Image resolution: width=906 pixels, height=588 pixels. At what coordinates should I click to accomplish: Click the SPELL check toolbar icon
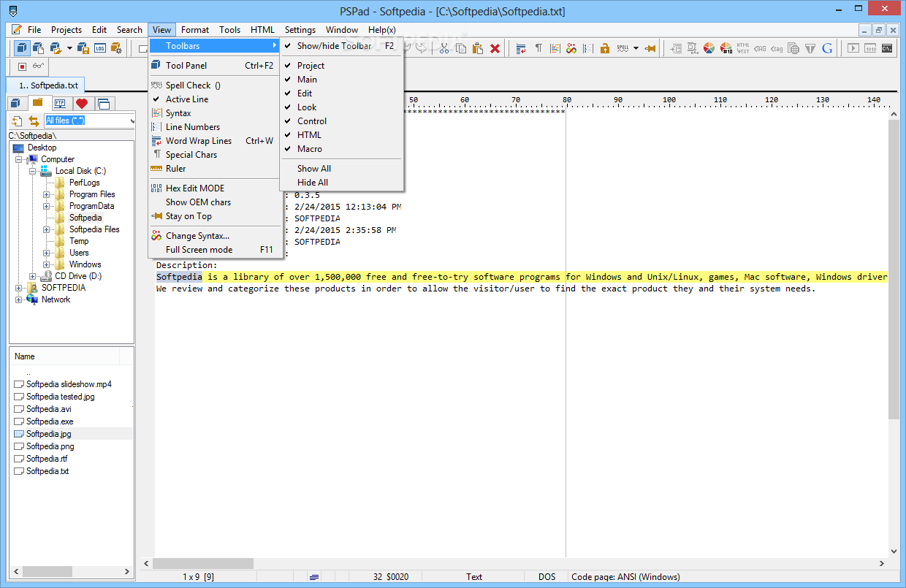point(623,48)
